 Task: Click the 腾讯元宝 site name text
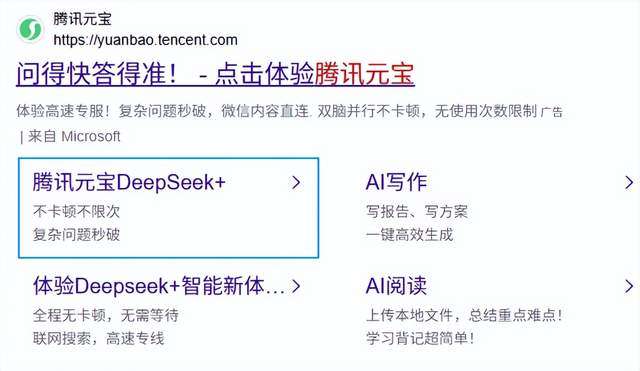82,19
